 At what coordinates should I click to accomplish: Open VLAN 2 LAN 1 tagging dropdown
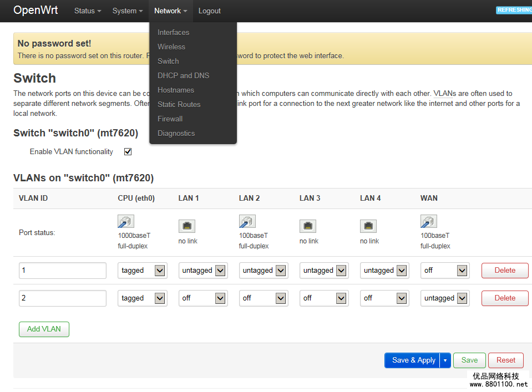tap(203, 298)
